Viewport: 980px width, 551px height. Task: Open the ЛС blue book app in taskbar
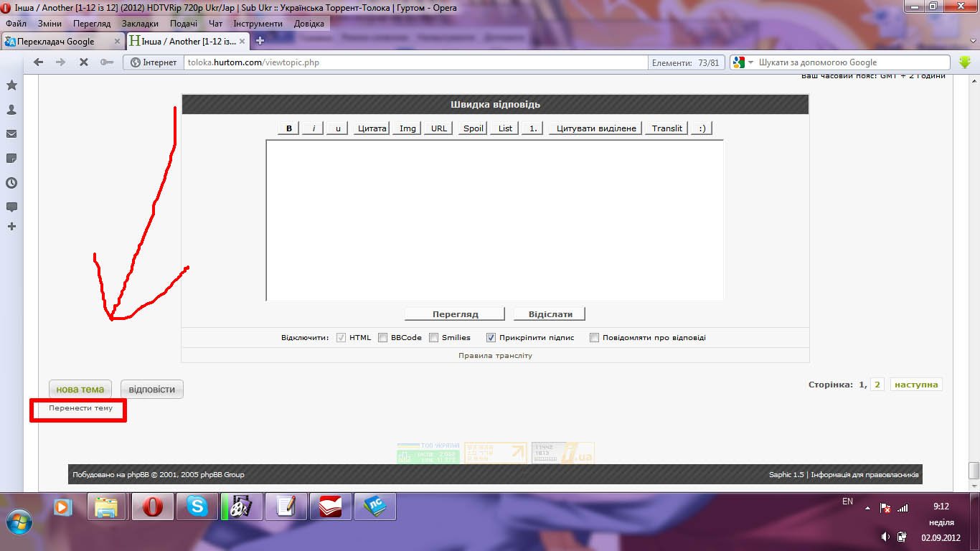(375, 507)
